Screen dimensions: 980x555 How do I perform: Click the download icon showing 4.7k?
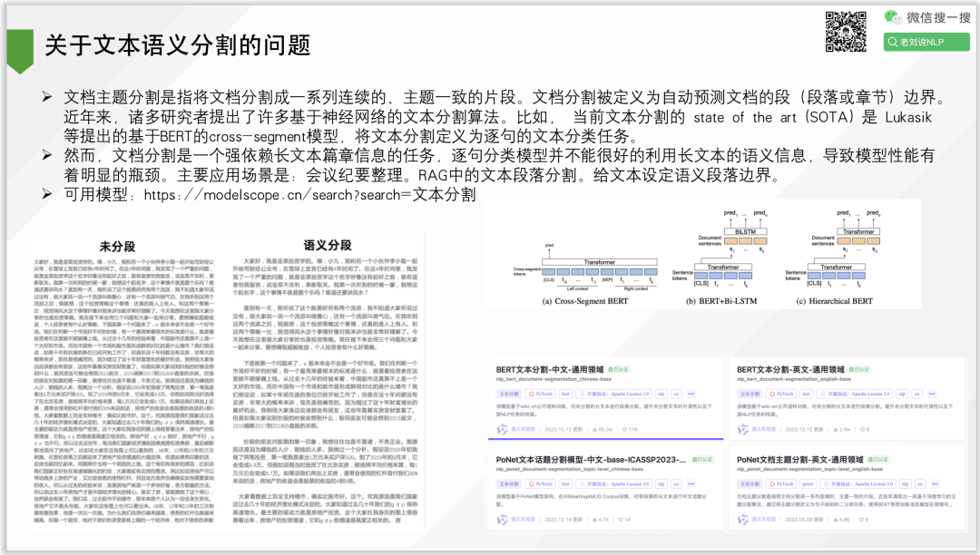tap(595, 520)
